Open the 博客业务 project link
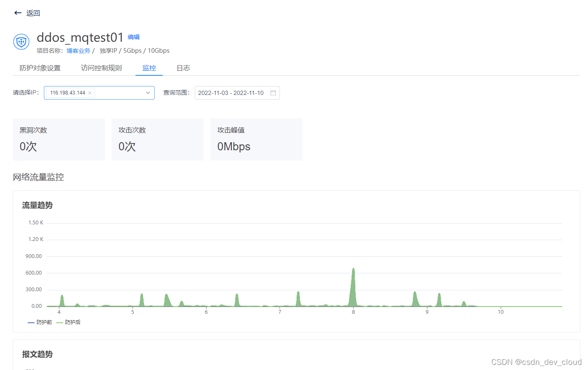Viewport: 588px width, 370px height. click(x=78, y=50)
